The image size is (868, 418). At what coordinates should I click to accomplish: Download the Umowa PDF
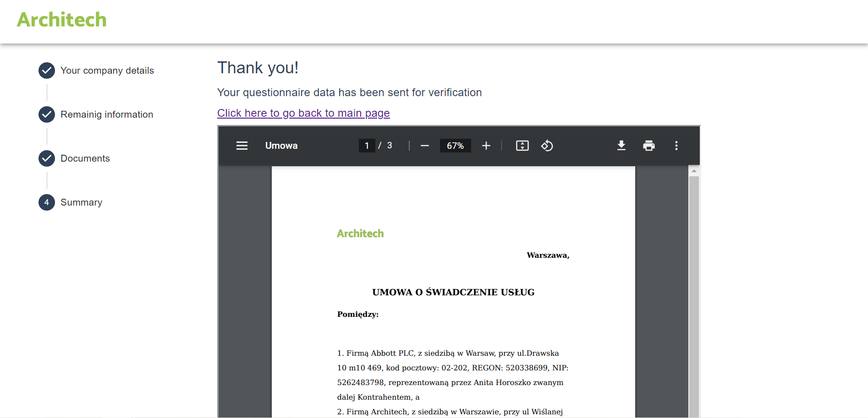(x=621, y=146)
